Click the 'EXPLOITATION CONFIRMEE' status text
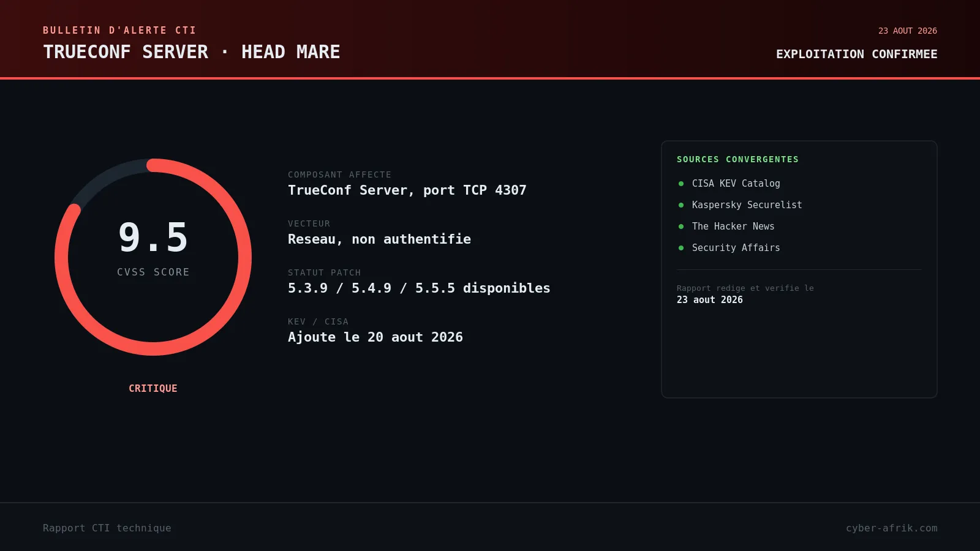The height and width of the screenshot is (551, 980). (x=856, y=54)
